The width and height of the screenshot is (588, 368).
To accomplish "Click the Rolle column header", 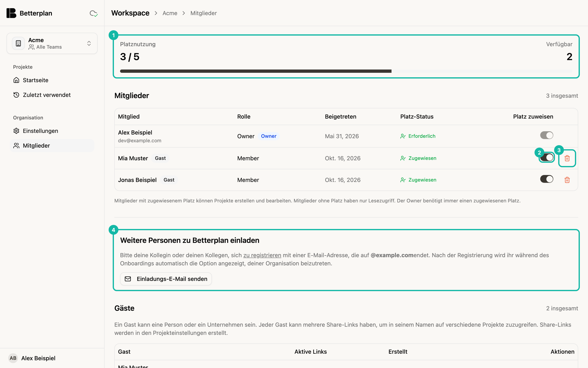I will [x=244, y=117].
